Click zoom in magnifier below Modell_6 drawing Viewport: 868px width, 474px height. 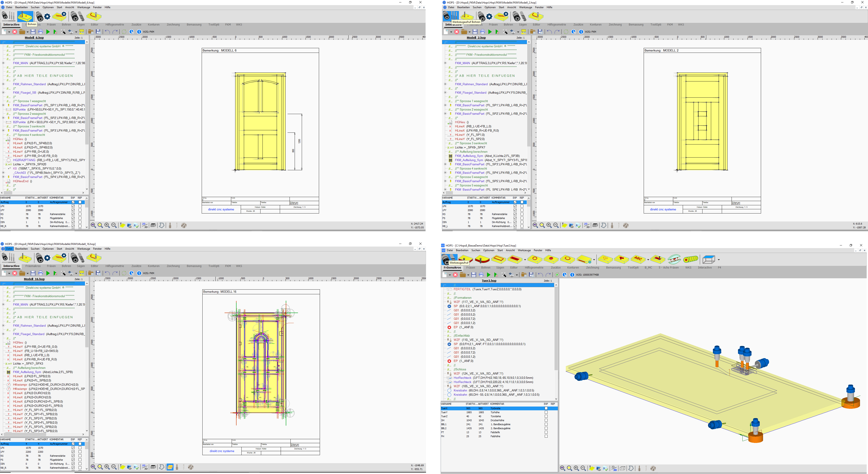tap(107, 225)
